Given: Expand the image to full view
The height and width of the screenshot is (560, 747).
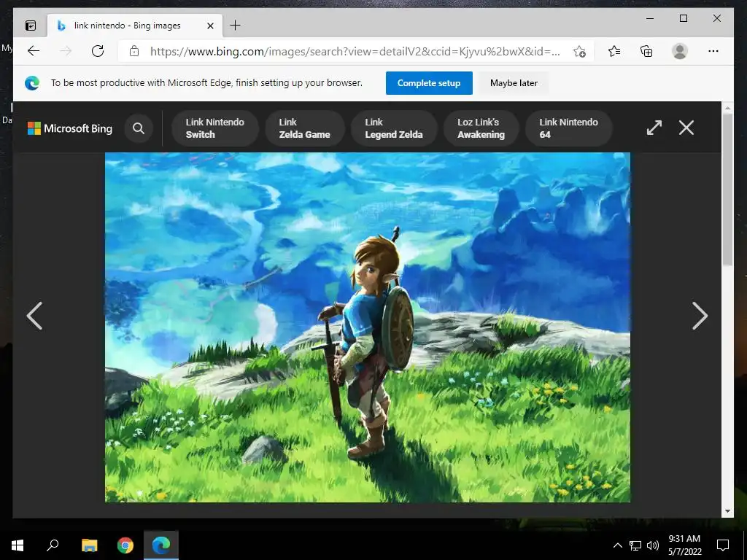Looking at the screenshot, I should click(x=654, y=128).
